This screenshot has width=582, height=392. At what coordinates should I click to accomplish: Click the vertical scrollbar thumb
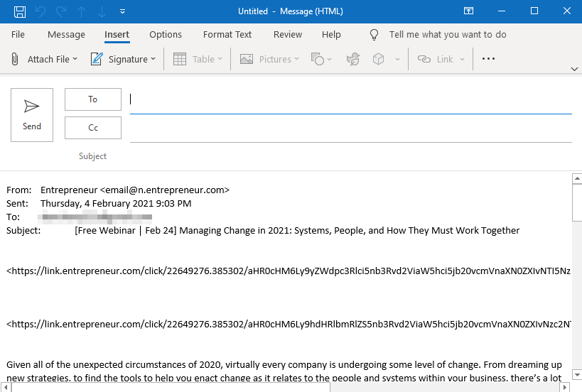tap(577, 202)
